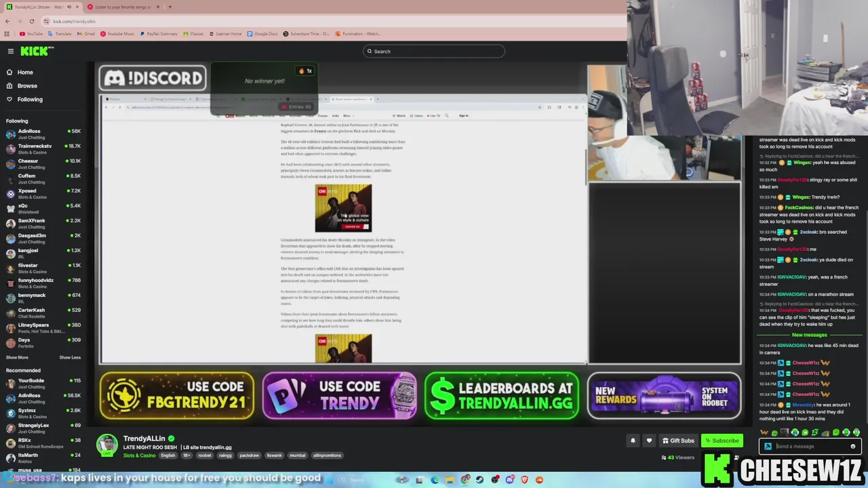
Task: Click the USE CODE FBGTRENDY21 banner
Action: (x=177, y=396)
